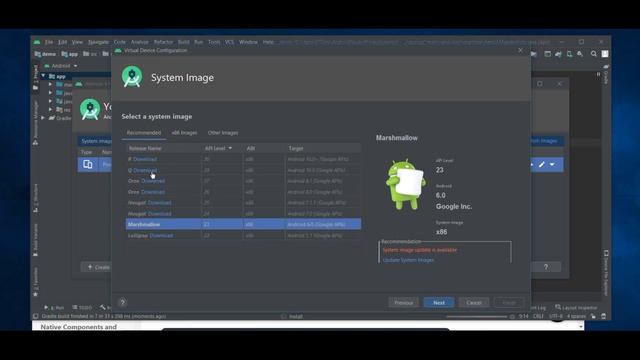This screenshot has height=360, width=640.
Task: Select the Marshmallow system image row
Action: (243, 224)
